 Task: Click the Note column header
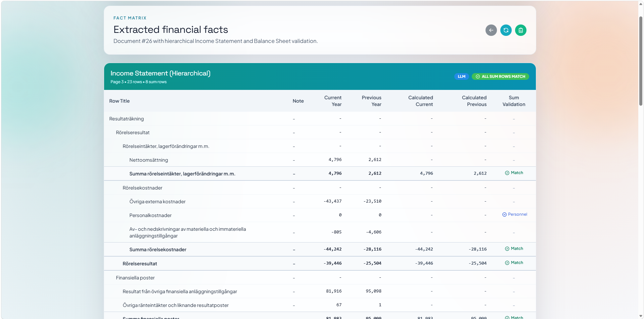tap(298, 101)
